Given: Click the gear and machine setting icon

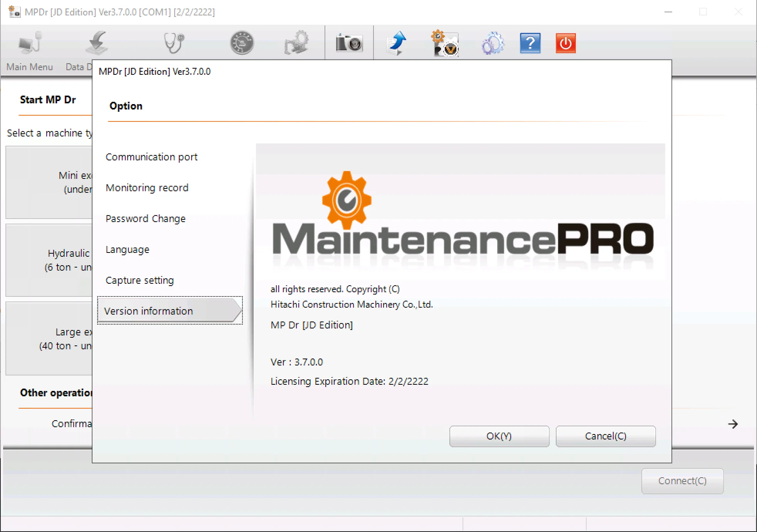Looking at the screenshot, I should point(296,43).
